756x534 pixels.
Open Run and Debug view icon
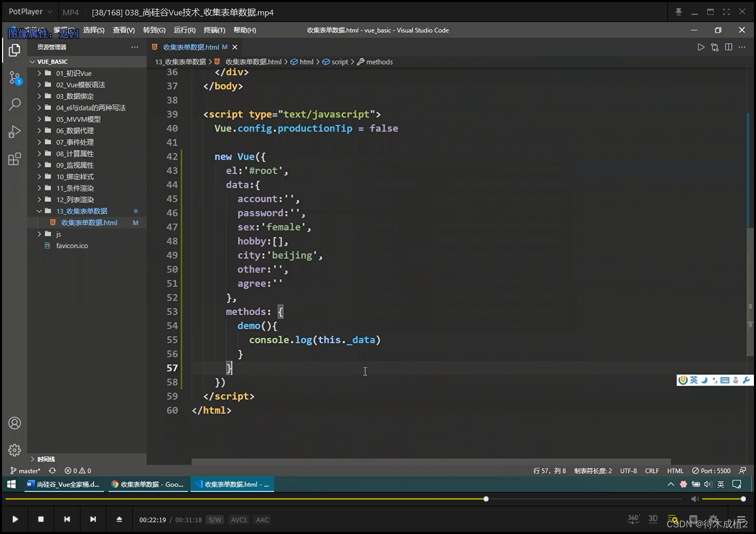(x=14, y=132)
